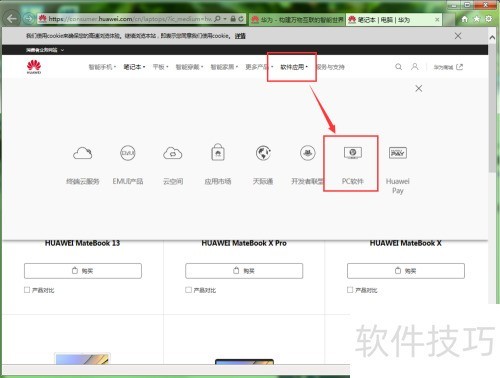Click the Huawei logo in the site header
Viewport: 500px width, 378px height.
point(34,67)
